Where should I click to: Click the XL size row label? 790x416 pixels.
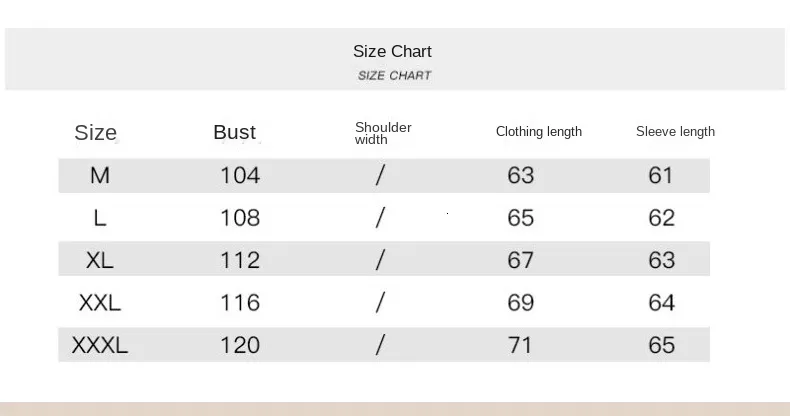click(100, 260)
